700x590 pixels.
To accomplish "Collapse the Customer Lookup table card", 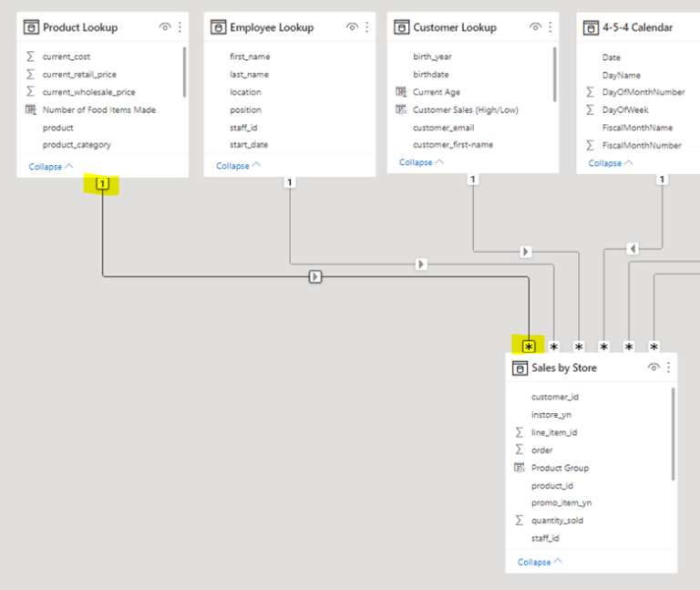I will (x=421, y=162).
